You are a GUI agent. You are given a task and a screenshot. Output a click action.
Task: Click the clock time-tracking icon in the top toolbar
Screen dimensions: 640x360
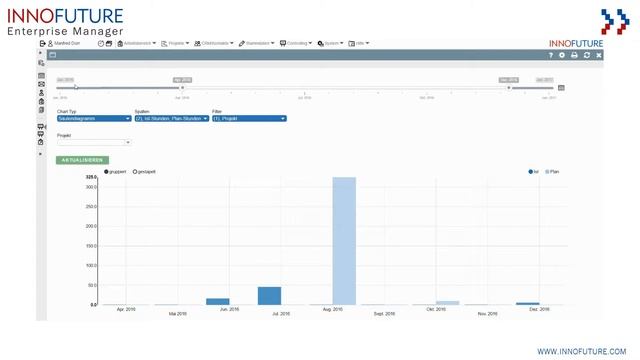tap(101, 43)
